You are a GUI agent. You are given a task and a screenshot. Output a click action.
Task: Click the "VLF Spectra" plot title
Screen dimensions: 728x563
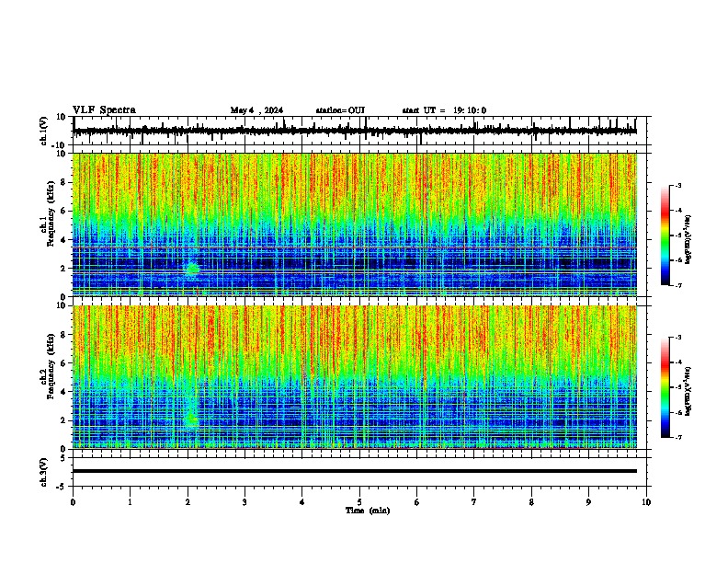pyautogui.click(x=104, y=110)
